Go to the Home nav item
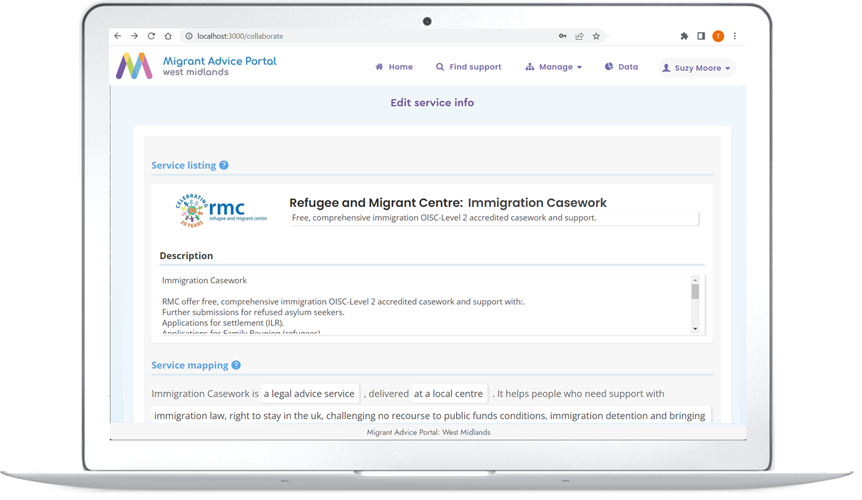This screenshot has width=862, height=500. pyautogui.click(x=394, y=67)
